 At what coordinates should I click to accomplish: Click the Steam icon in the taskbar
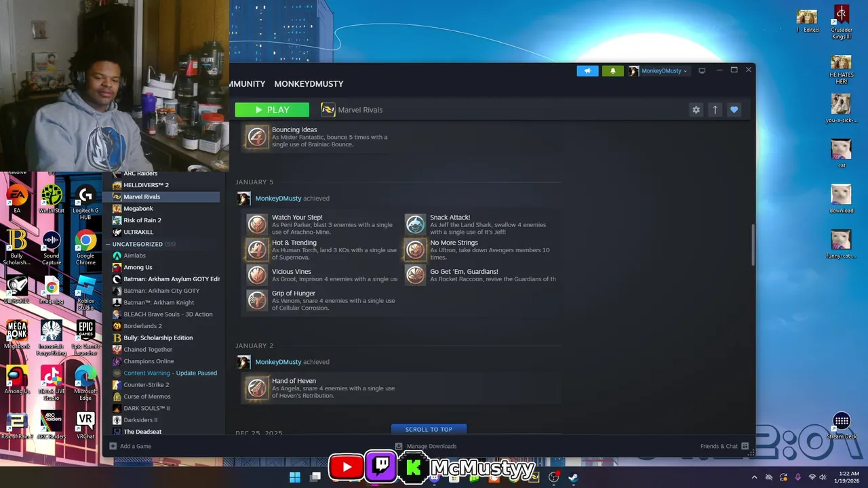point(573,477)
